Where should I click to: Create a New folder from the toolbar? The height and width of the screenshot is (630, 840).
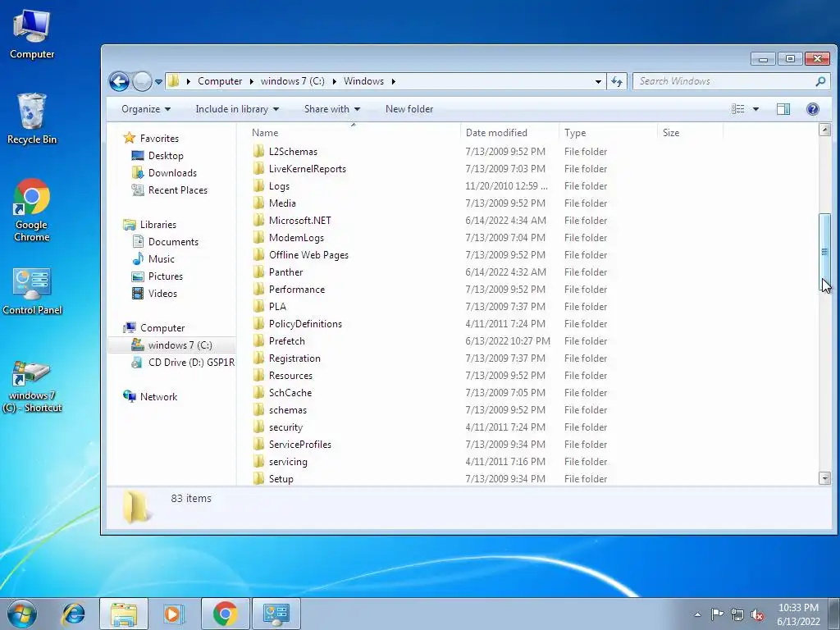[x=409, y=109]
